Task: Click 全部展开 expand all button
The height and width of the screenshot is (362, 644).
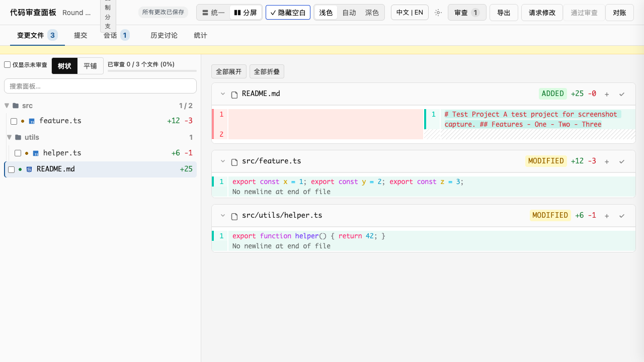Action: tap(229, 72)
